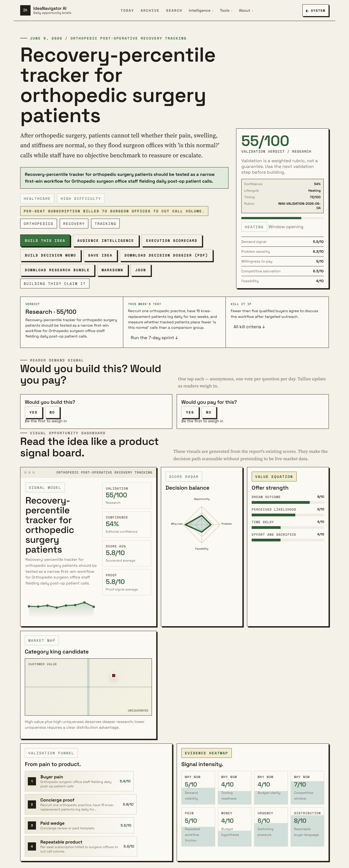Click the Dream Outcome strength bar
Viewport: 349px width, 868px height.
tap(288, 502)
